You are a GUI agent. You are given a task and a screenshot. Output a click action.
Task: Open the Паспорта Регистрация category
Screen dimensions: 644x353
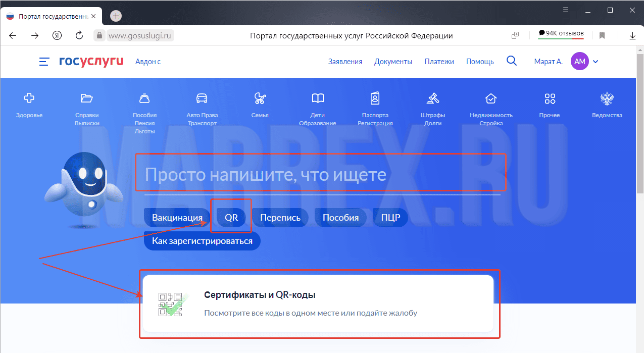(x=375, y=109)
